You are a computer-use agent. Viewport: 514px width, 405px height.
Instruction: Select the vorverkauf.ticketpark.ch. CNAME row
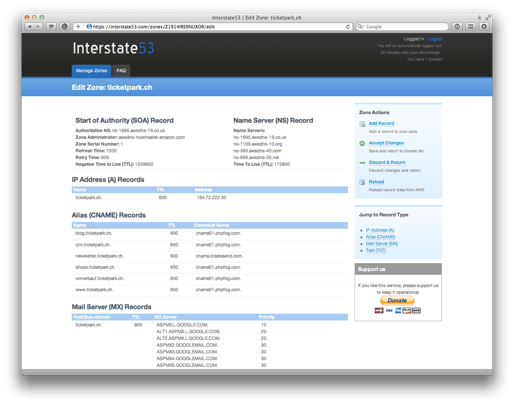click(x=210, y=278)
